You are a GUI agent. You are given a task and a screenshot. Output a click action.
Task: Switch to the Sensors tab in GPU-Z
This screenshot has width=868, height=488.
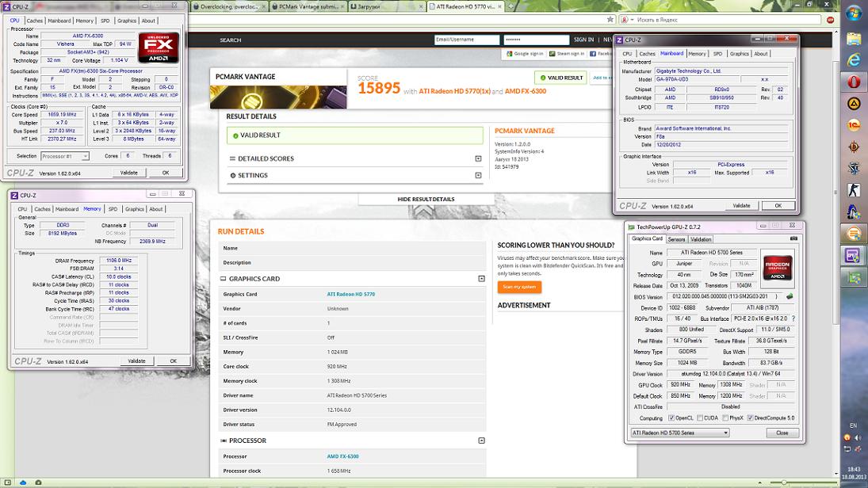(x=676, y=239)
